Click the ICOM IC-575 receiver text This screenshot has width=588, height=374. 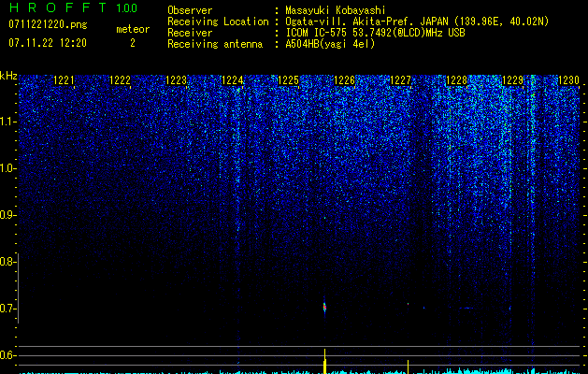[x=375, y=33]
